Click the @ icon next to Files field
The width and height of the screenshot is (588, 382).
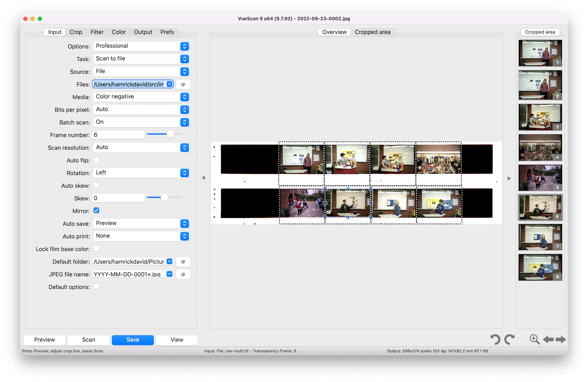[x=183, y=84]
